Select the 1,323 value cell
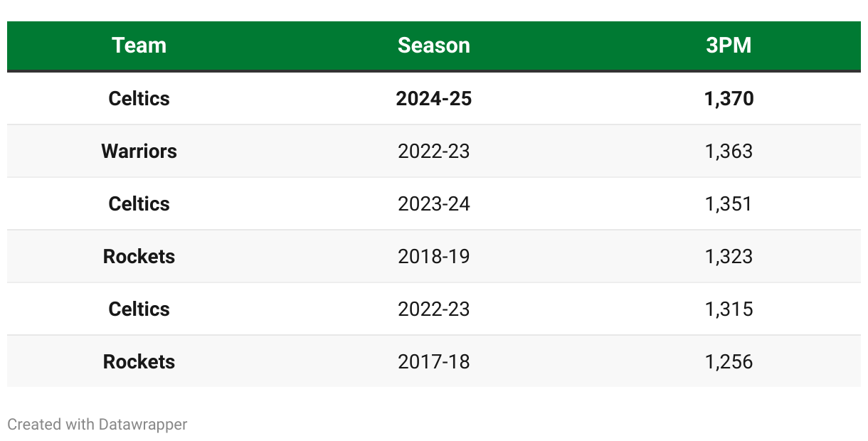Image resolution: width=868 pixels, height=441 pixels. pyautogui.click(x=729, y=256)
